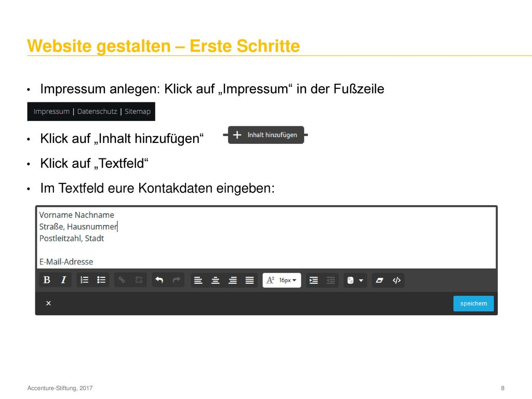Viewport: 532px width, 399px height.
Task: Click the text line 'E-Mail-Adresse'
Action: pos(66,262)
